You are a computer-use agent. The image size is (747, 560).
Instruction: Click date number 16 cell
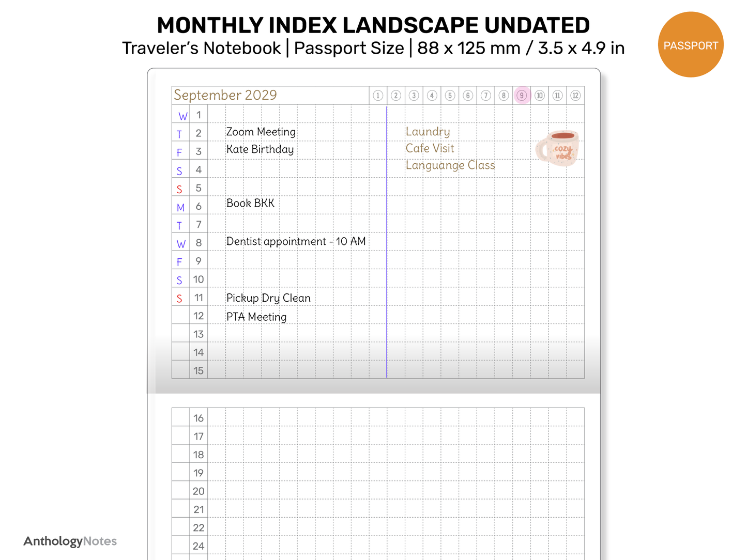coord(199,418)
